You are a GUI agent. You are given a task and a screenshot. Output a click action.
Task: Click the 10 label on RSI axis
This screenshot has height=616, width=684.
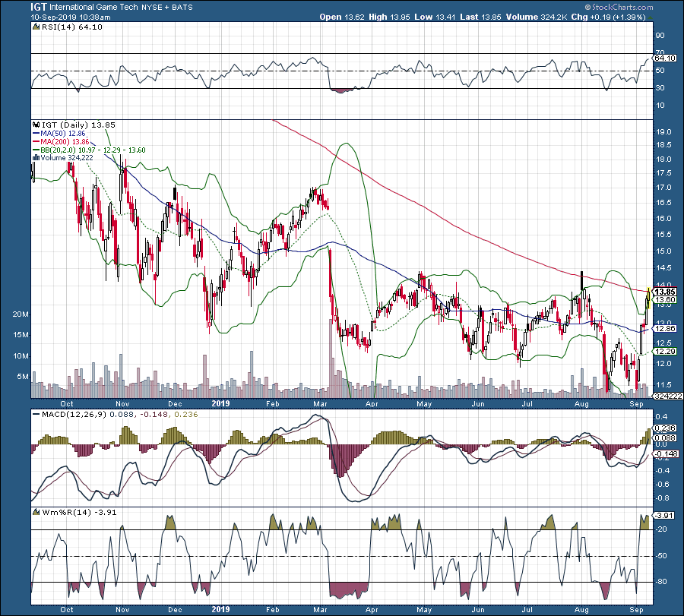[x=660, y=106]
